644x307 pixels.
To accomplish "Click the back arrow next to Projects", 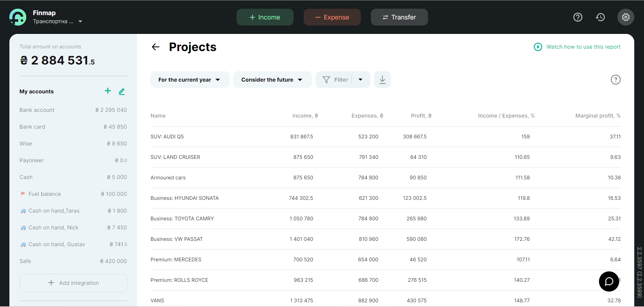I will point(155,47).
